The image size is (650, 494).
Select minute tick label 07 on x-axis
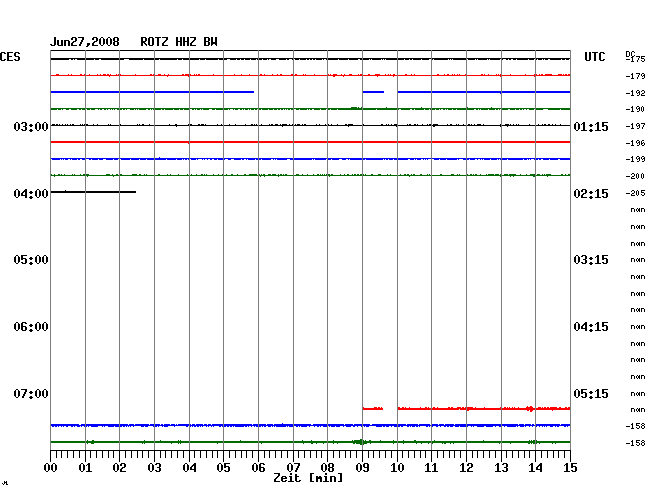tap(293, 468)
